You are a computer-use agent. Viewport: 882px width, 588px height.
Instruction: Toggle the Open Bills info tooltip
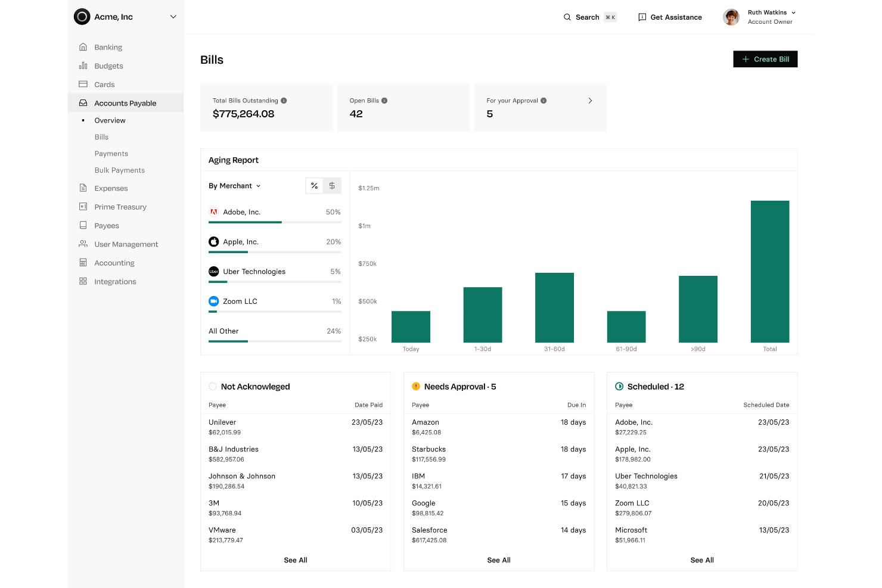[385, 100]
